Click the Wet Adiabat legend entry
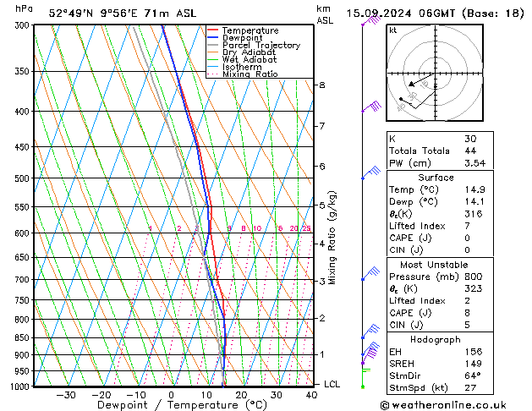 (242, 59)
